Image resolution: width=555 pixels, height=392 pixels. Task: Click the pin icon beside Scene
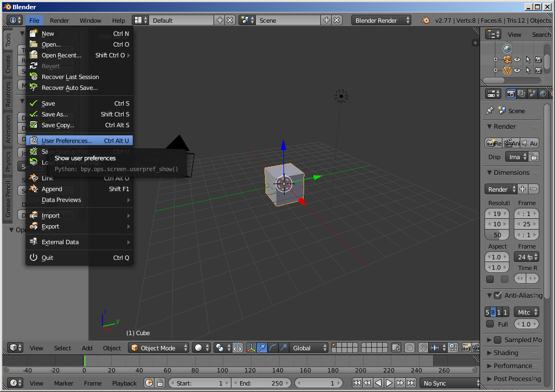coord(490,110)
